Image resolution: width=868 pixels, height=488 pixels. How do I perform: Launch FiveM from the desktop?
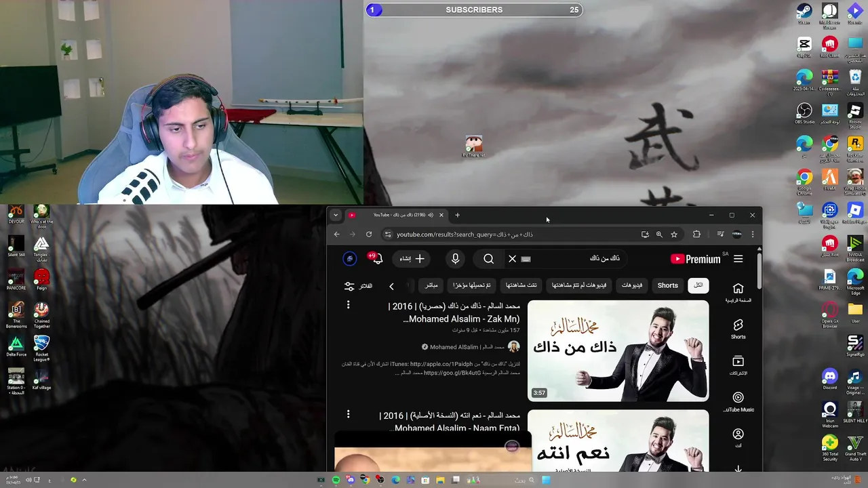[x=829, y=180]
